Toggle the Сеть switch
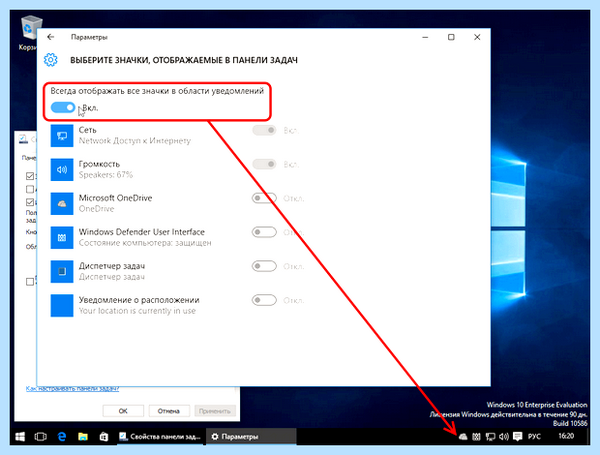The image size is (600, 455). tap(264, 130)
